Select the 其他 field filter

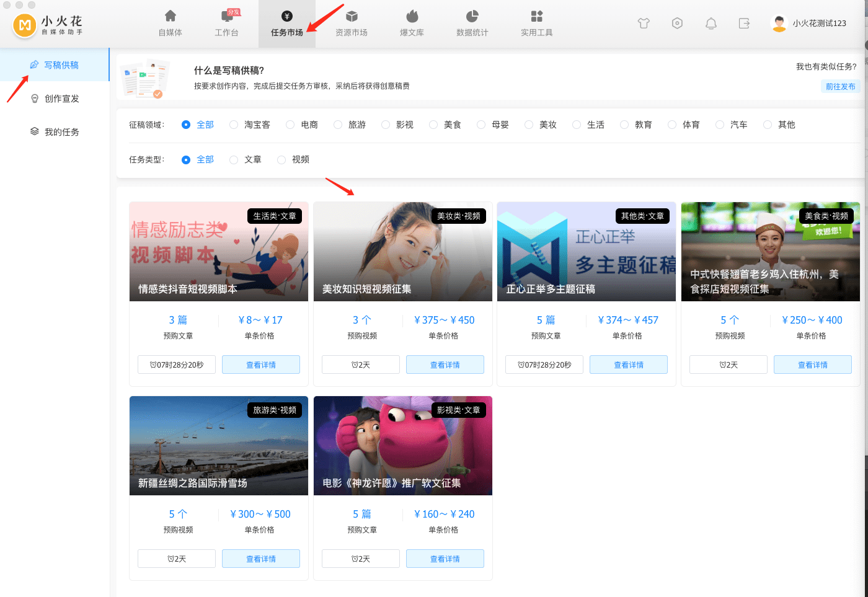tap(779, 125)
